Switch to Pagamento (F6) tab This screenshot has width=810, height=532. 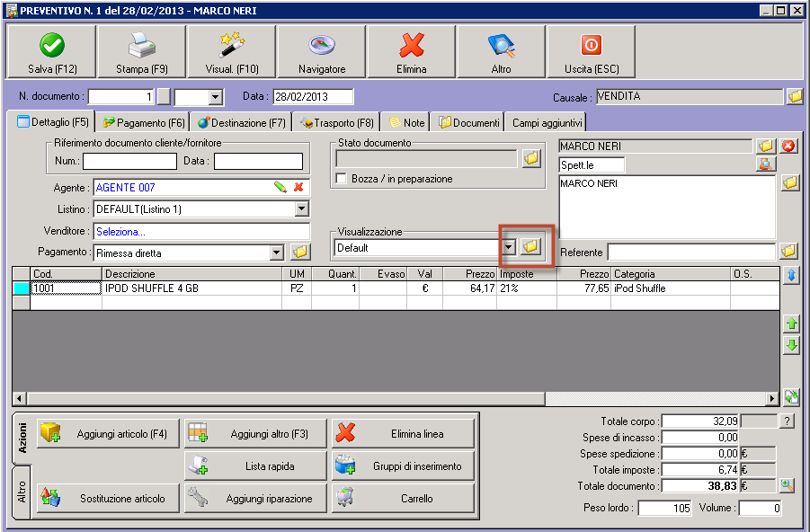pyautogui.click(x=143, y=123)
